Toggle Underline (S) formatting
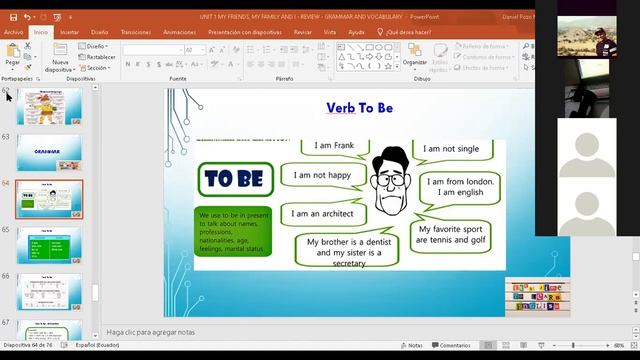The height and width of the screenshot is (360, 640). point(148,64)
